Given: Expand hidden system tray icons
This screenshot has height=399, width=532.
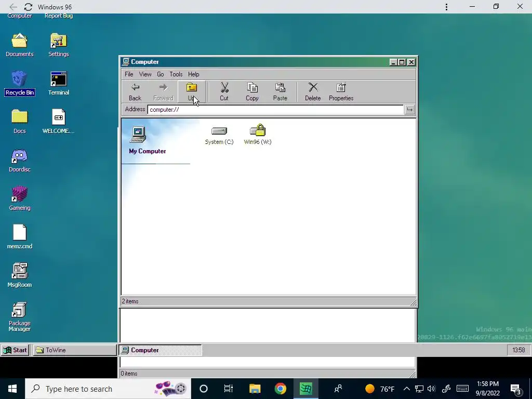Looking at the screenshot, I should coord(406,389).
